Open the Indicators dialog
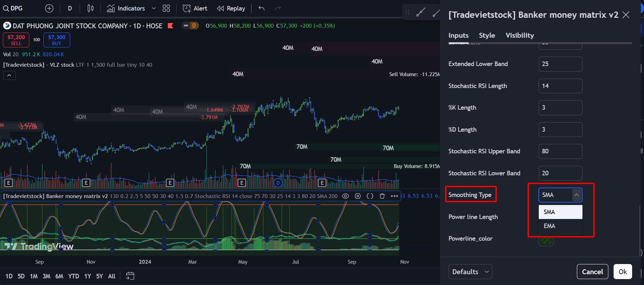 click(126, 8)
